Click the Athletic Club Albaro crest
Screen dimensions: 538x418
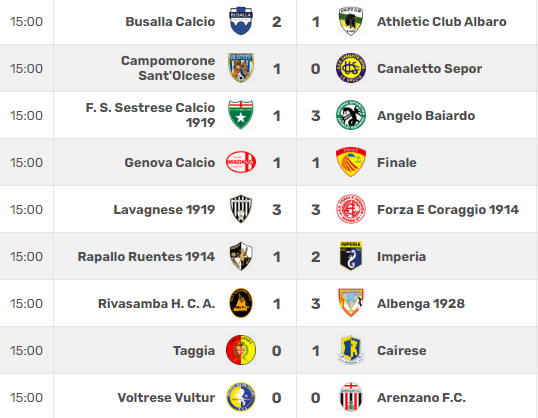351,21
